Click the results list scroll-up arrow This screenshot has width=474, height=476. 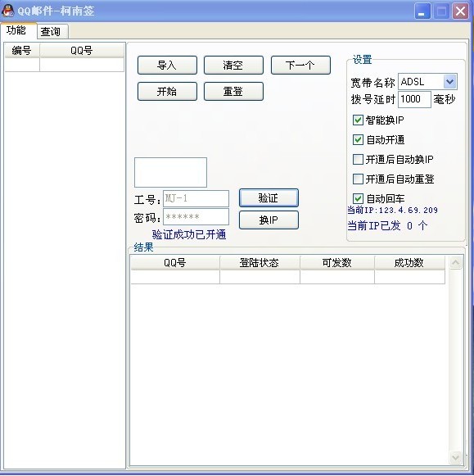pos(455,263)
